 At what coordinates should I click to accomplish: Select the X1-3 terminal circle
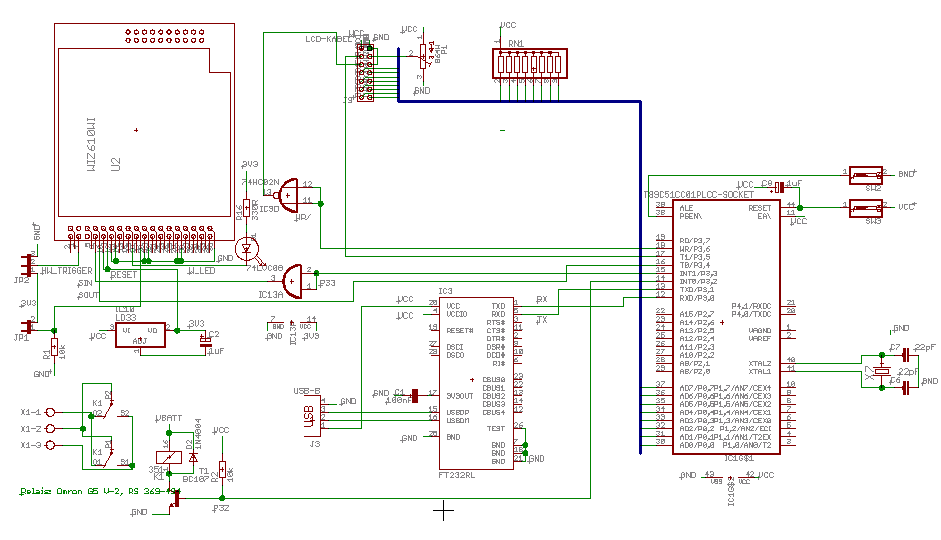tap(50, 445)
